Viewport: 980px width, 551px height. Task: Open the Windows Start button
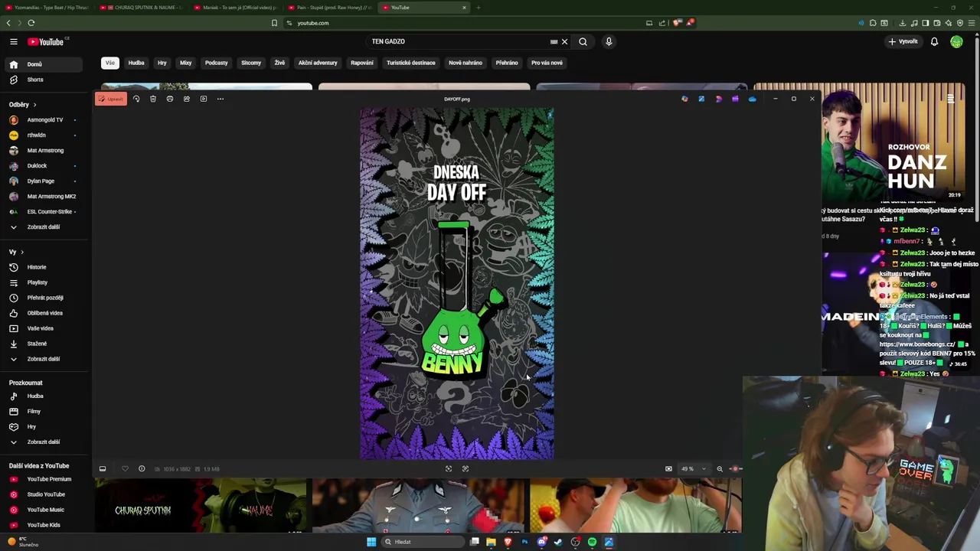pyautogui.click(x=371, y=542)
